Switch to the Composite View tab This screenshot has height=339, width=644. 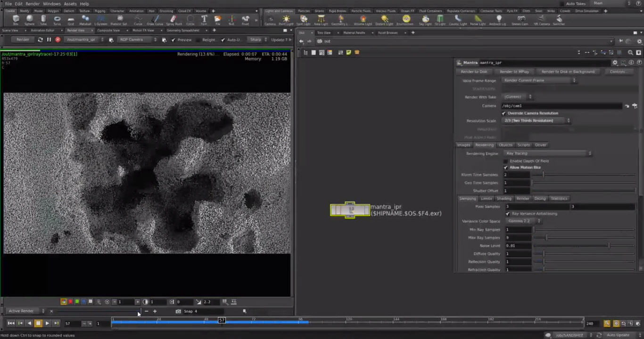coord(108,30)
